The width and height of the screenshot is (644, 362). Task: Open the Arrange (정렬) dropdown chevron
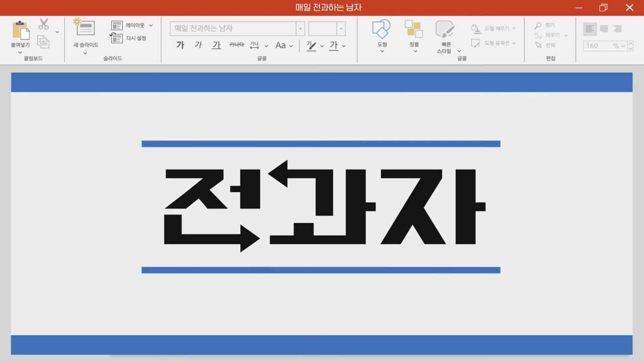415,51
